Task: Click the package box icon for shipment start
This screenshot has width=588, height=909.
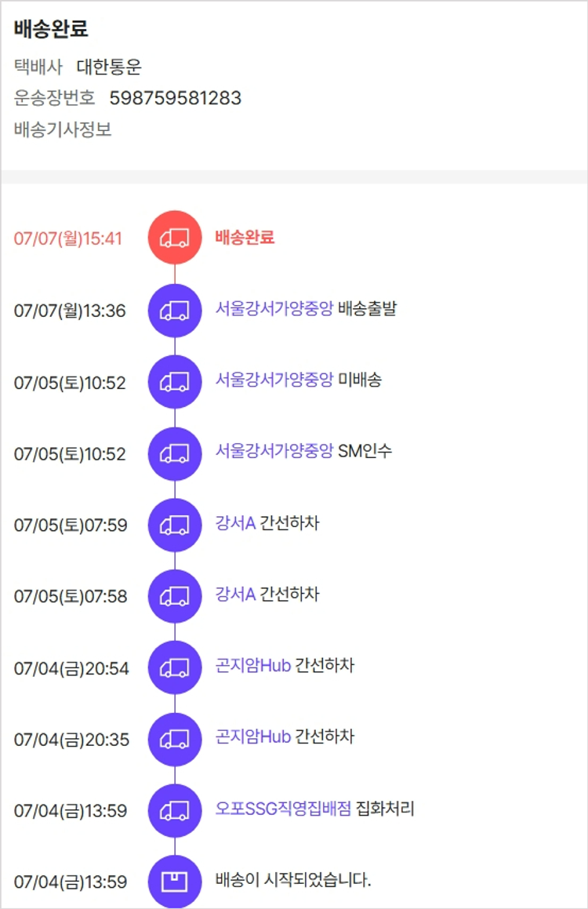Action: 175,882
